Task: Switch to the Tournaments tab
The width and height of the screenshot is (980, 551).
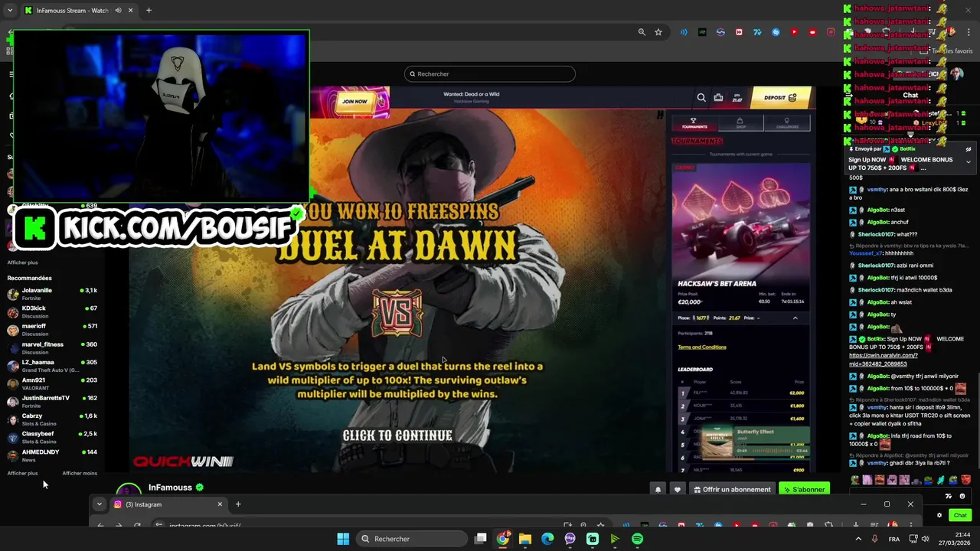Action: click(694, 122)
